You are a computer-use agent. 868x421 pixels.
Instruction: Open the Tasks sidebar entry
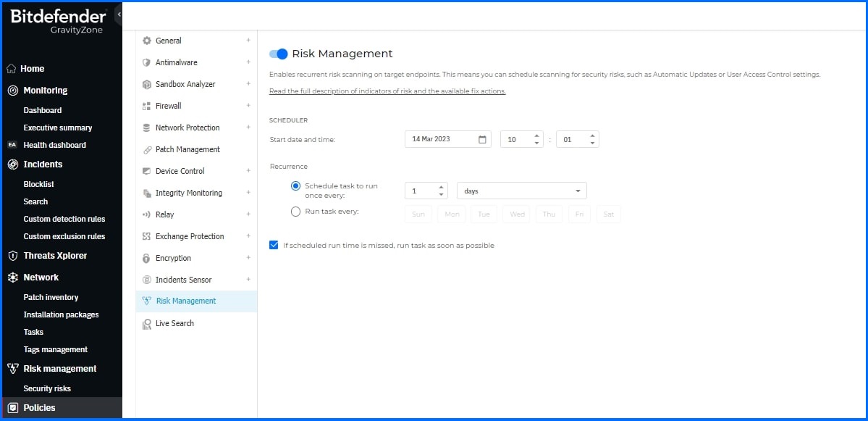point(33,333)
